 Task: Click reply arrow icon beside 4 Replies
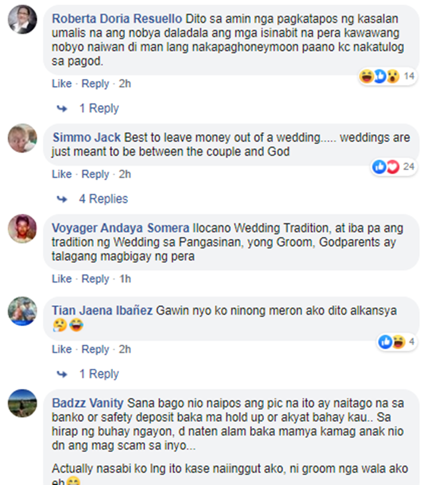[x=62, y=199]
